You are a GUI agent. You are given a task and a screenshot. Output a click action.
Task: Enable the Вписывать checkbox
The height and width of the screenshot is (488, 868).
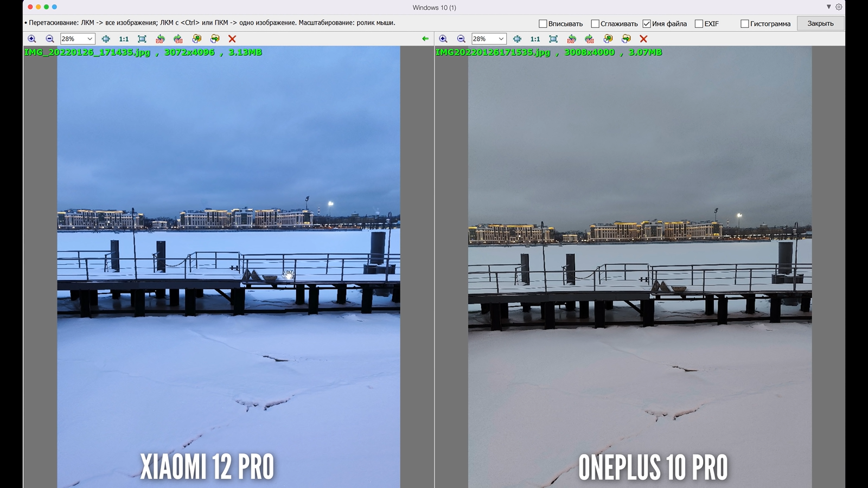point(542,24)
